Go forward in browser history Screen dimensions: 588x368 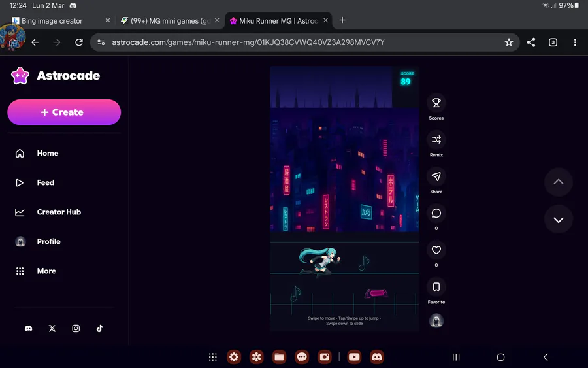point(57,42)
